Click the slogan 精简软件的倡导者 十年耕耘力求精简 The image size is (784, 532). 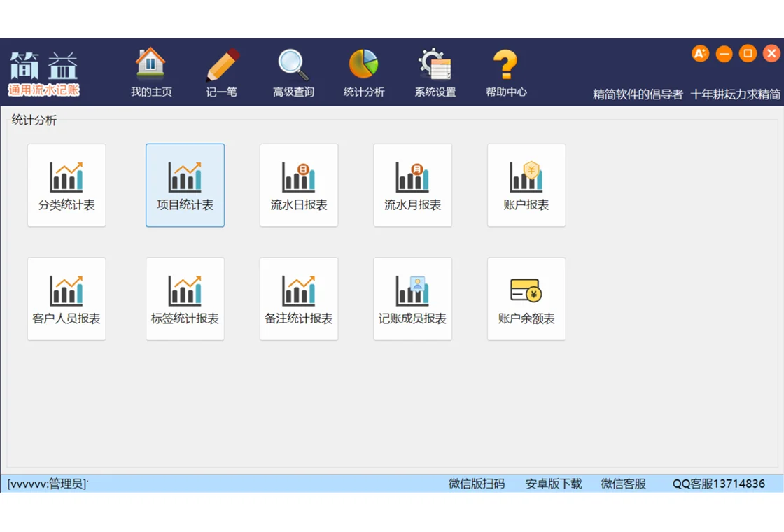(687, 94)
